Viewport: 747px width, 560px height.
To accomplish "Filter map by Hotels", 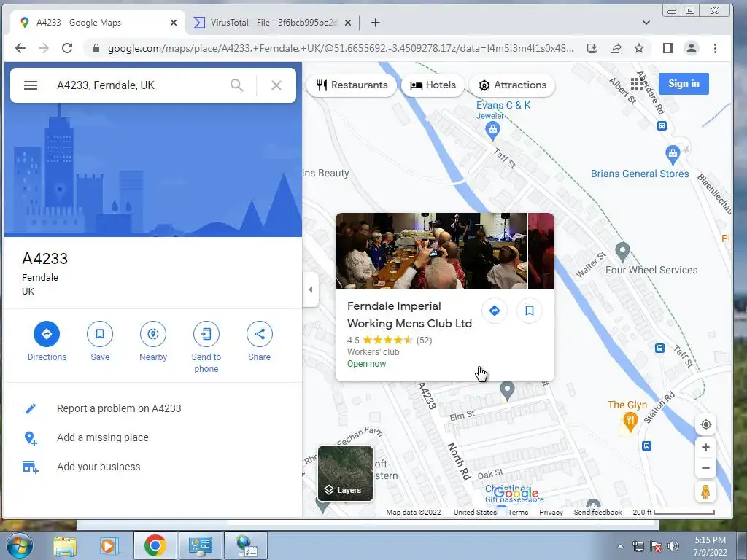I will pyautogui.click(x=433, y=85).
